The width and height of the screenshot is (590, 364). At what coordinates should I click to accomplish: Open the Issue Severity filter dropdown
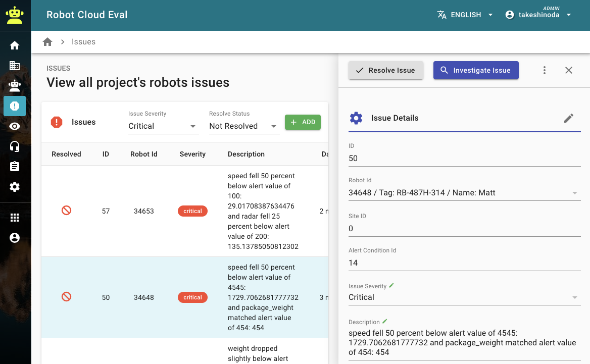(x=163, y=126)
